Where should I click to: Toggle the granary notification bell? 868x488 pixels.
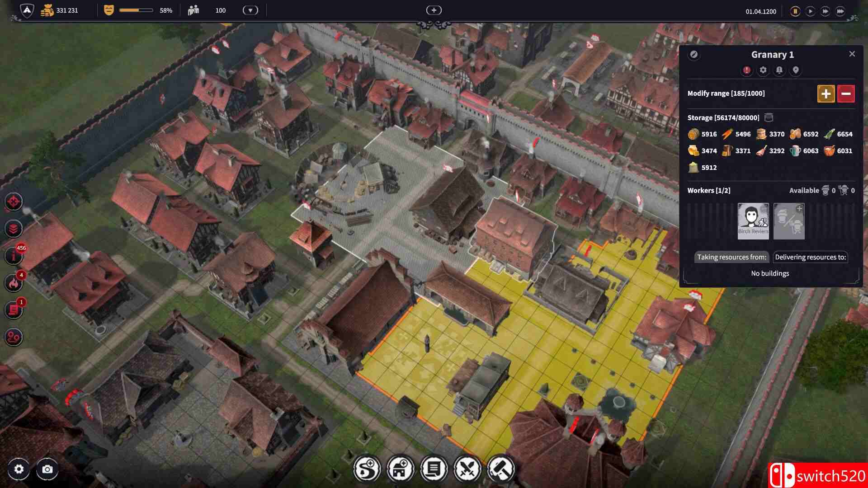pos(779,70)
